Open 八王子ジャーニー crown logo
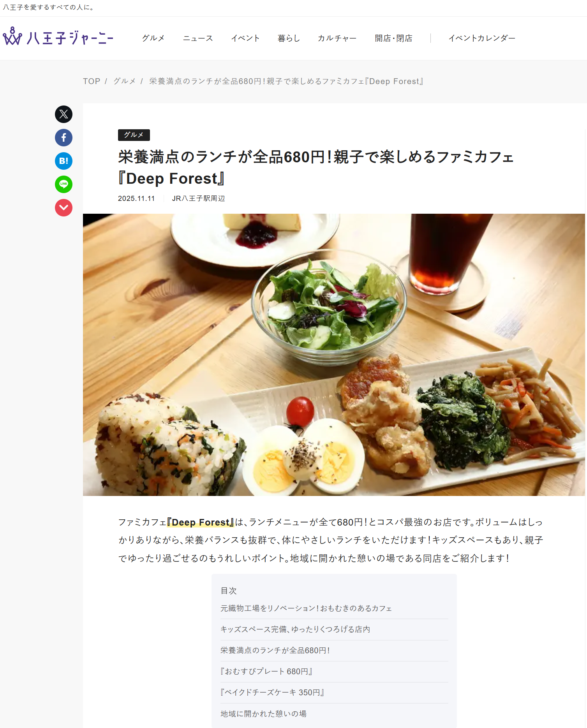The width and height of the screenshot is (587, 728). (x=58, y=37)
